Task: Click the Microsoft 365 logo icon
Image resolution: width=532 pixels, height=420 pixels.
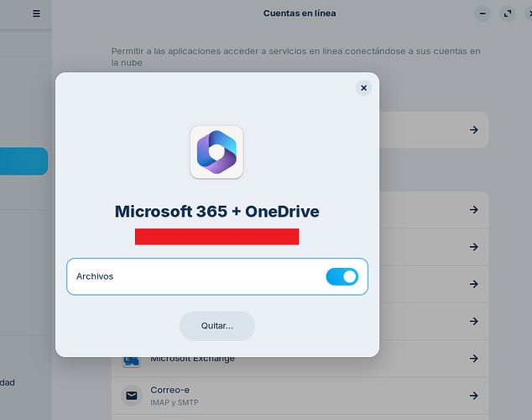Action: click(216, 152)
